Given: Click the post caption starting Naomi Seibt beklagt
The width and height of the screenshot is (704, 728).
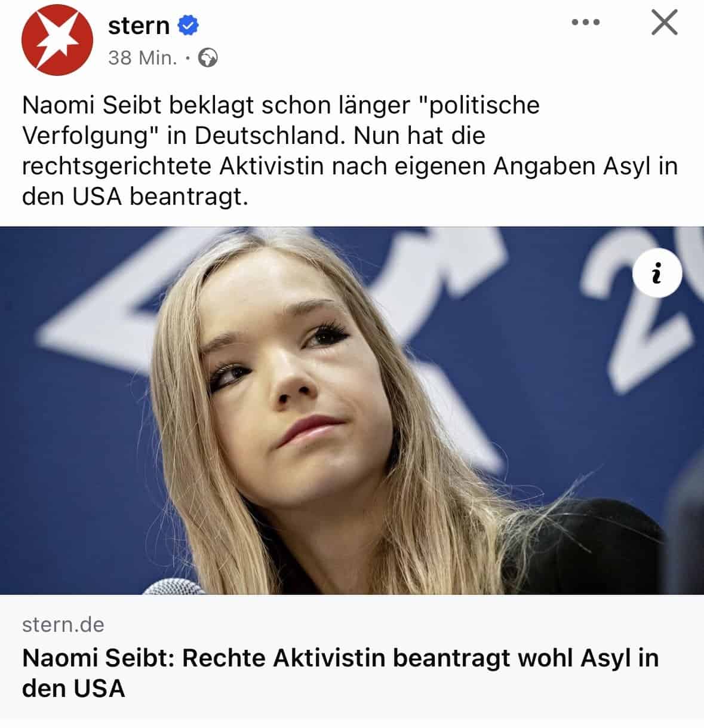Looking at the screenshot, I should click(350, 151).
